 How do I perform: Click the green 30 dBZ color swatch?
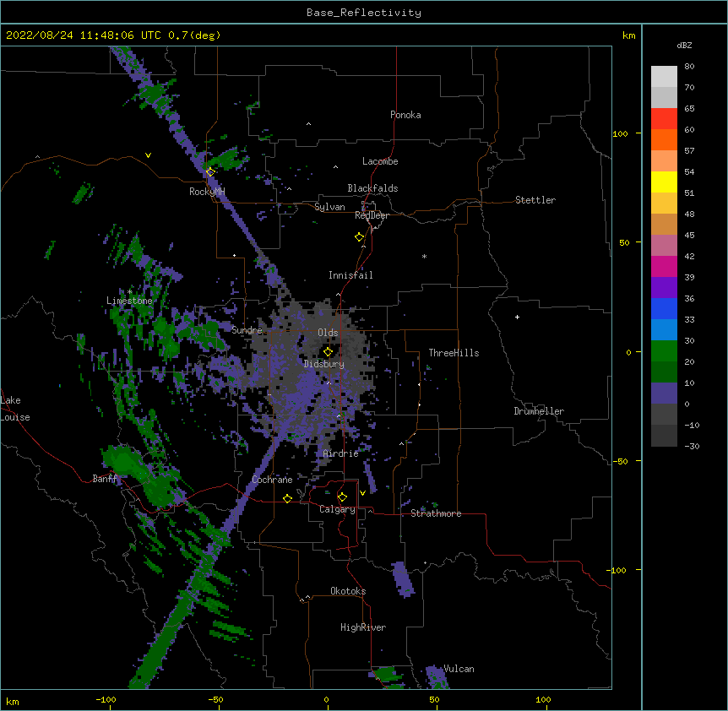click(x=664, y=351)
